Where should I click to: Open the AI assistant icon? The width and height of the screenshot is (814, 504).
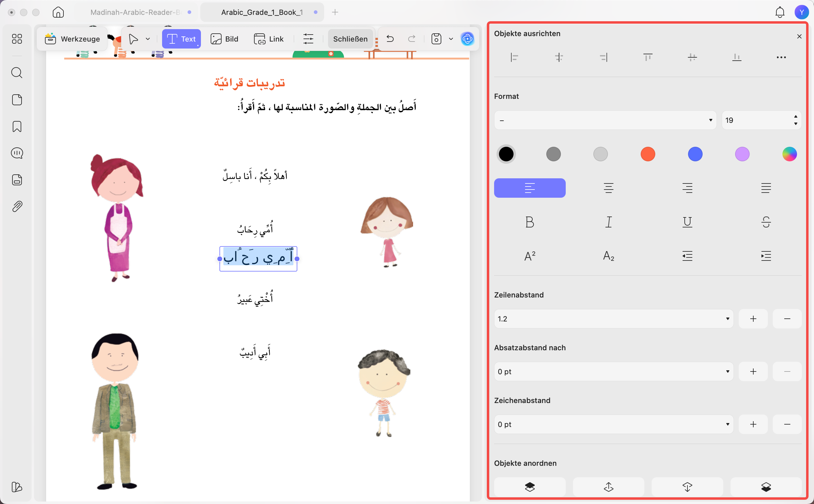[467, 39]
